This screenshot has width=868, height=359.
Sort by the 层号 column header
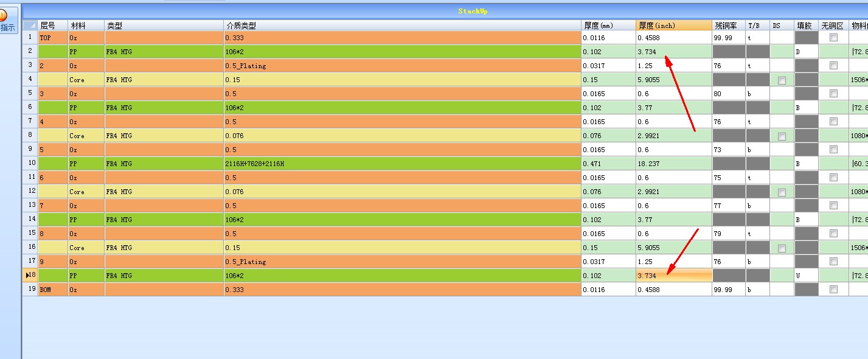[53, 26]
